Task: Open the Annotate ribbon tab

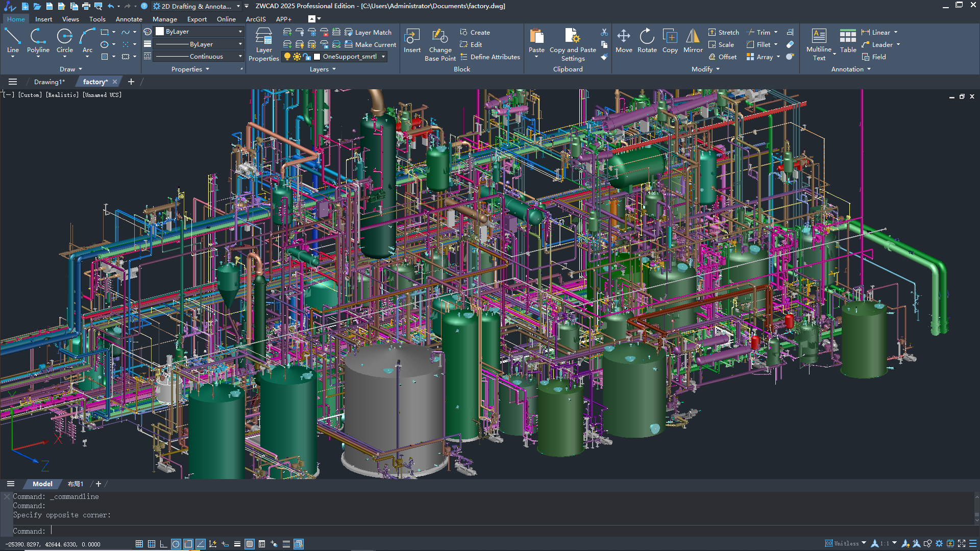Action: [129, 19]
